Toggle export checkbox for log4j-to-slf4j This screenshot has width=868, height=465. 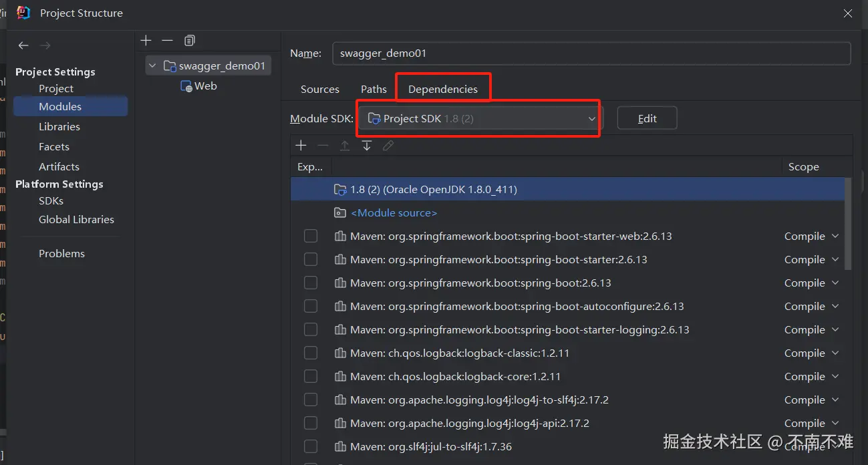pyautogui.click(x=311, y=400)
